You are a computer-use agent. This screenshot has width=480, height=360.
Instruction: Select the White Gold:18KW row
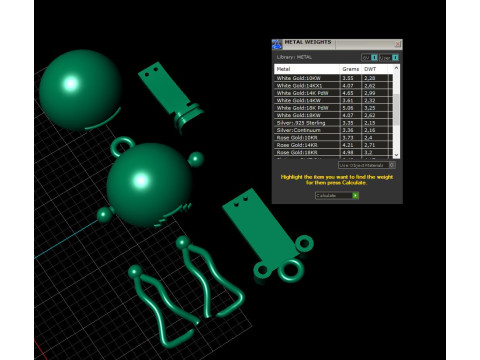point(333,115)
